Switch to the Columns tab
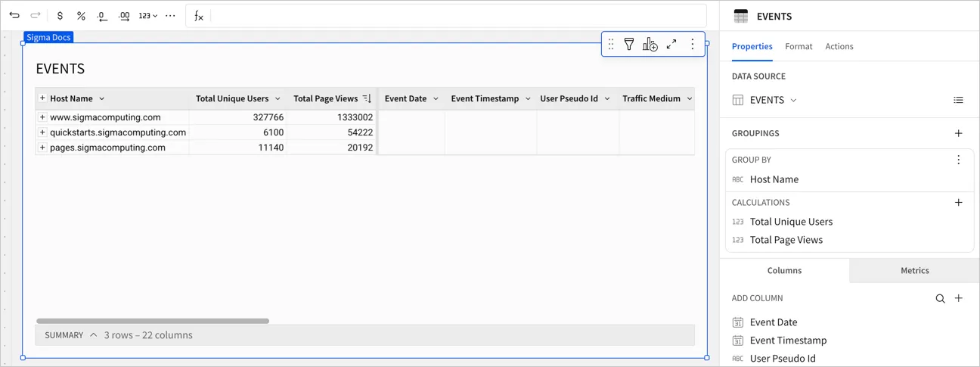 (784, 270)
